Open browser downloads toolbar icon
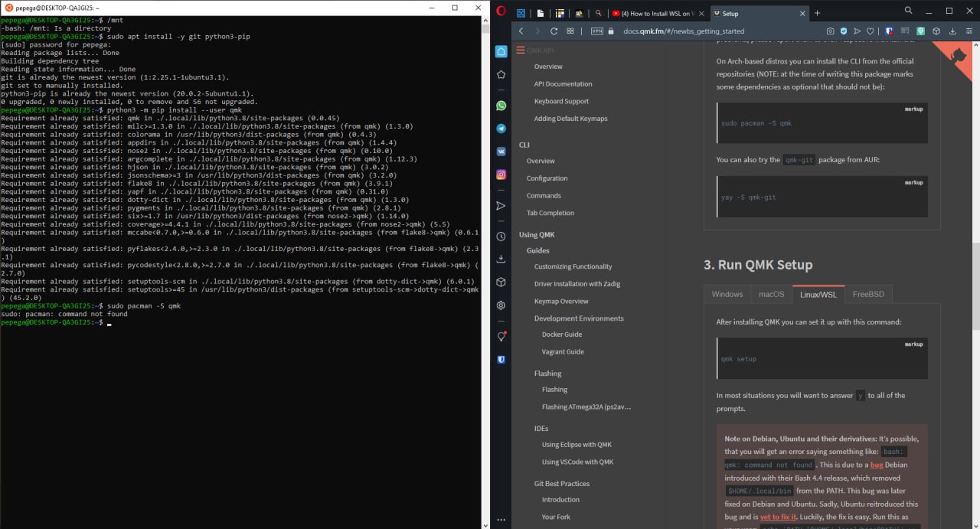The image size is (980, 529). (953, 31)
